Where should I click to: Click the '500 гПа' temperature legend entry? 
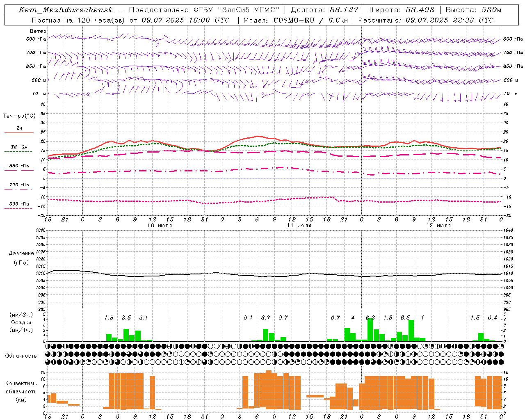(19, 204)
